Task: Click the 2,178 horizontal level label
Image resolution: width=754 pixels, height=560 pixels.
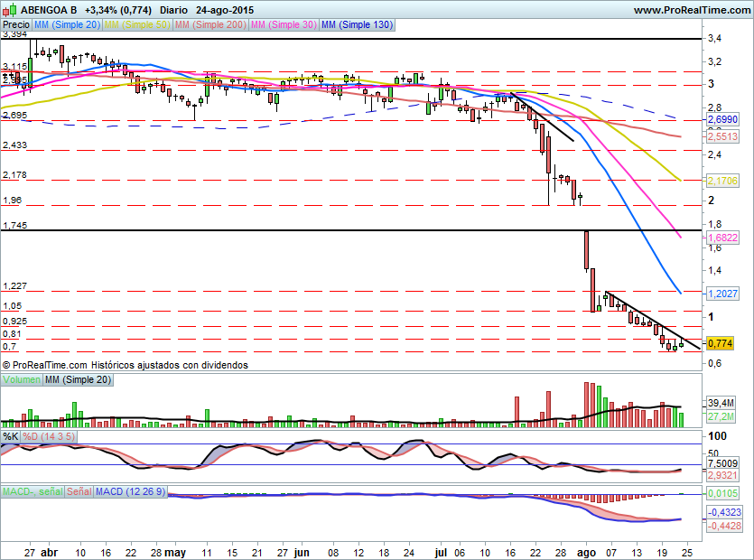Action: click(15, 174)
